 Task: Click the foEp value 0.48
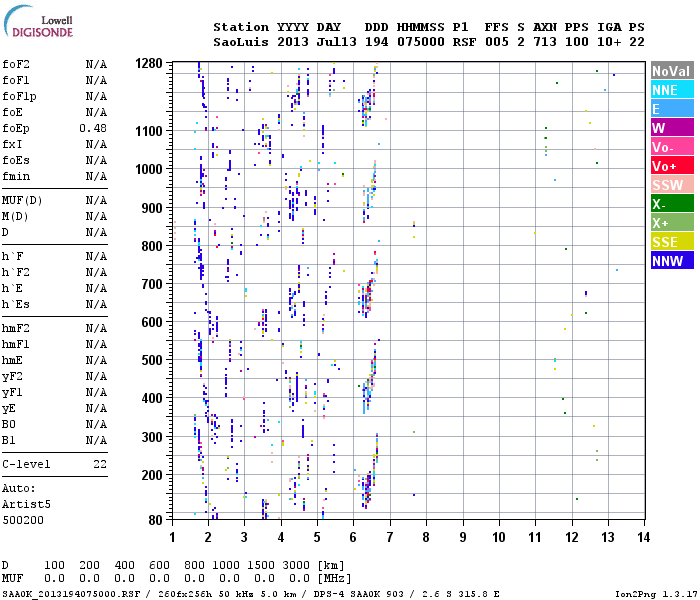93,128
